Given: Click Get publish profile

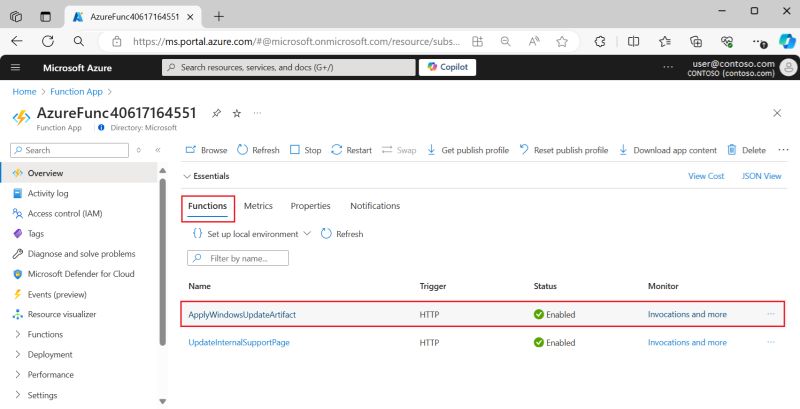Looking at the screenshot, I should [x=467, y=150].
